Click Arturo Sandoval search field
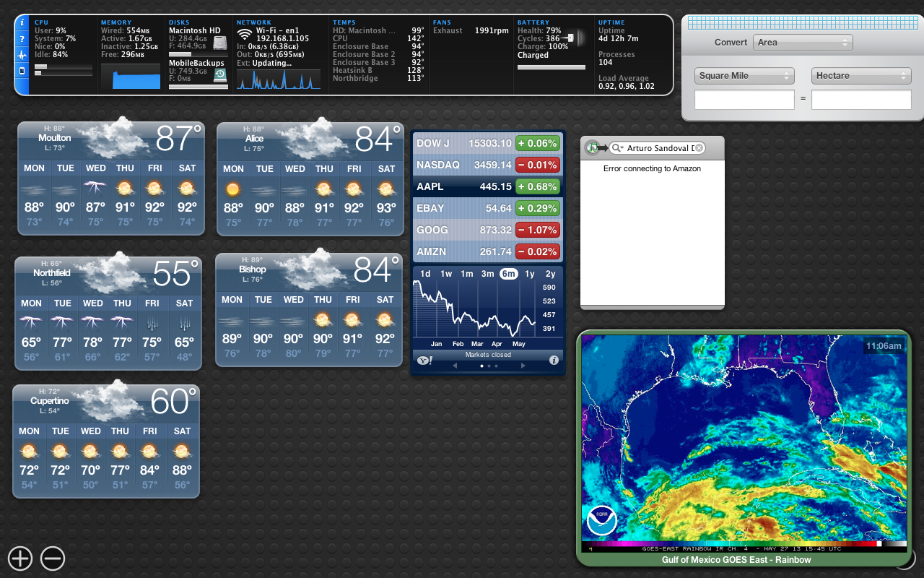The width and height of the screenshot is (924, 578). [657, 148]
